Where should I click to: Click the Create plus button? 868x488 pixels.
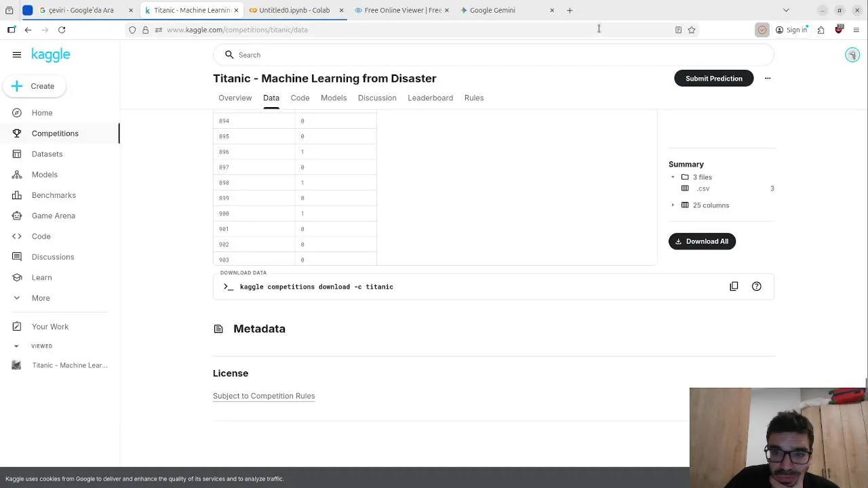(x=33, y=86)
